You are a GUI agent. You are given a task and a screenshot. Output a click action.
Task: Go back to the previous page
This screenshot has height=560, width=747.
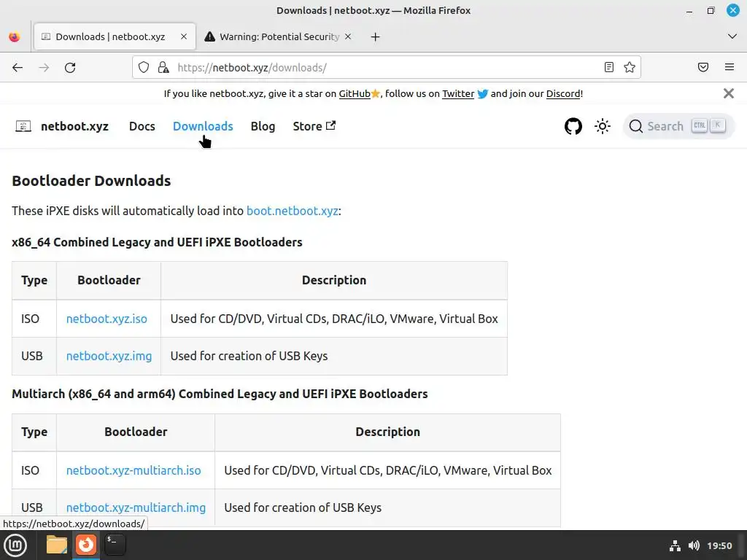coord(18,68)
